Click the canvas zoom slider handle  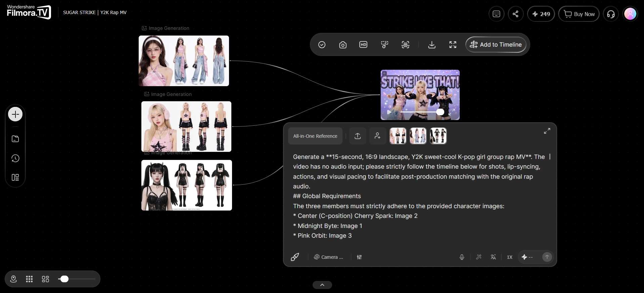click(x=64, y=279)
